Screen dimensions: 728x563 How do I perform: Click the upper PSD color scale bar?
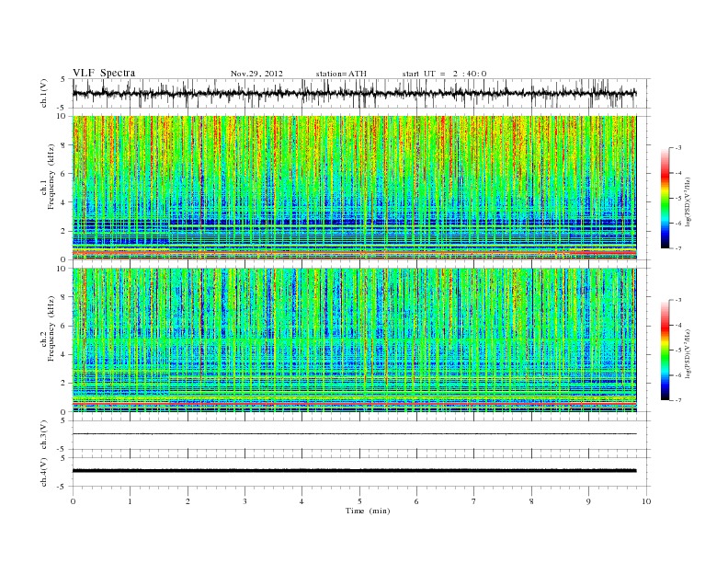[665, 199]
